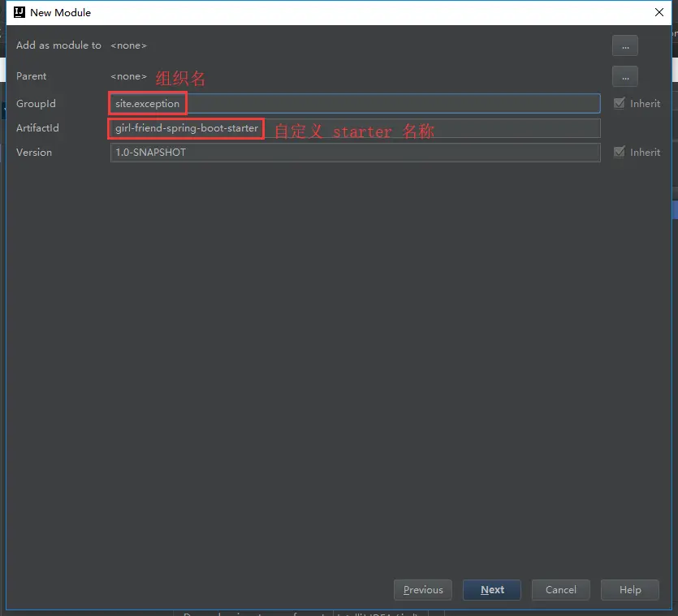This screenshot has width=678, height=616.
Task: Focus the Version field showing 1.0-SNAPSHOT
Action: tap(355, 153)
